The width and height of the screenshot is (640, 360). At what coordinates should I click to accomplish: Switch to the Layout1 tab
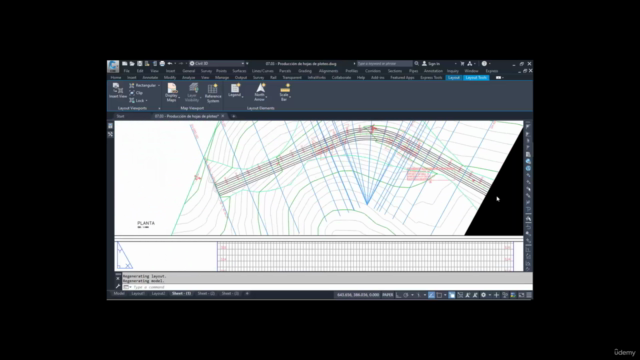point(138,293)
